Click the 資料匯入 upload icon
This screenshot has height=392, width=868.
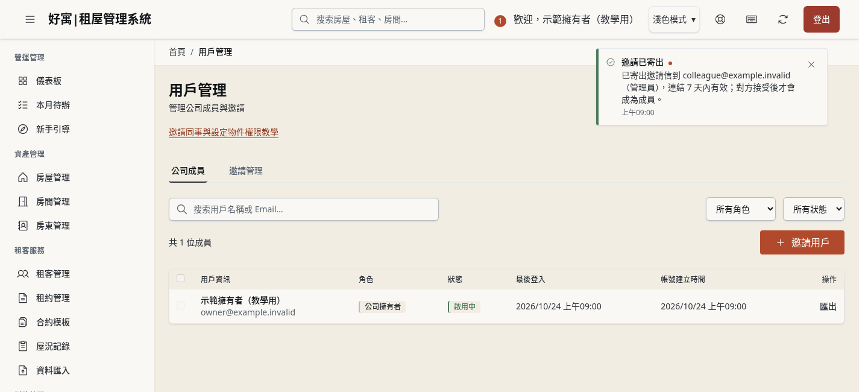pyautogui.click(x=23, y=370)
